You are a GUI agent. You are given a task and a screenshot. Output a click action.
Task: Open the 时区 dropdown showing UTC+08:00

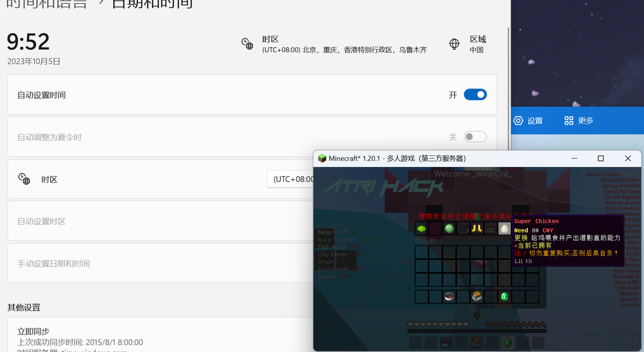tap(290, 179)
